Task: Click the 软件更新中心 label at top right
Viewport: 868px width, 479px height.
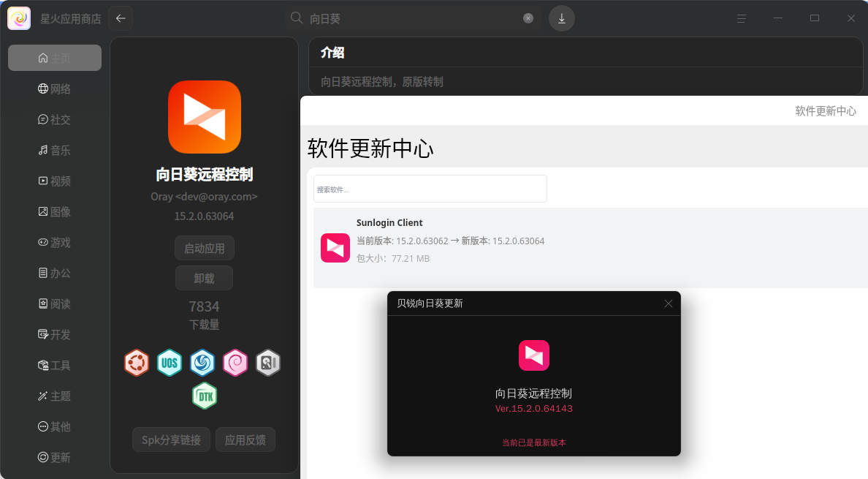Action: click(826, 110)
